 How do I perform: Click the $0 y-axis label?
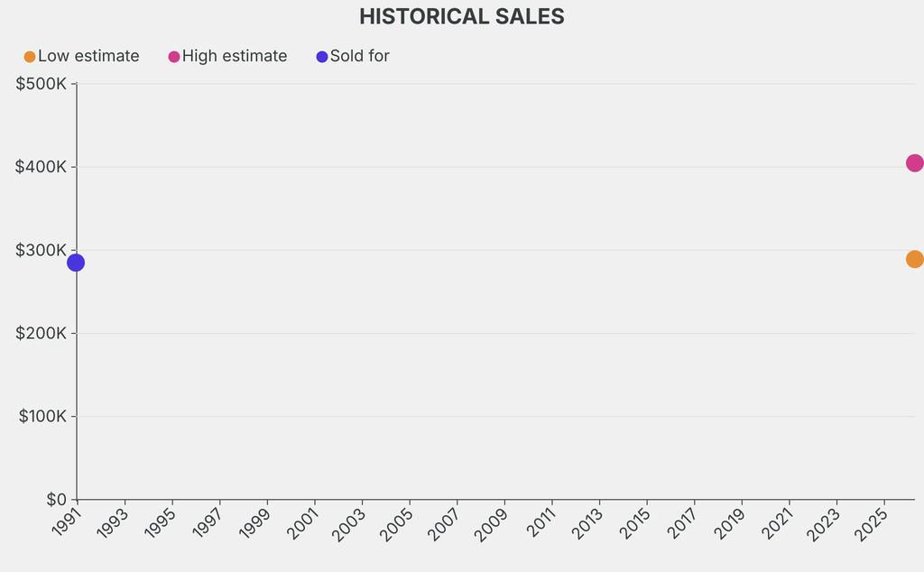(55, 499)
